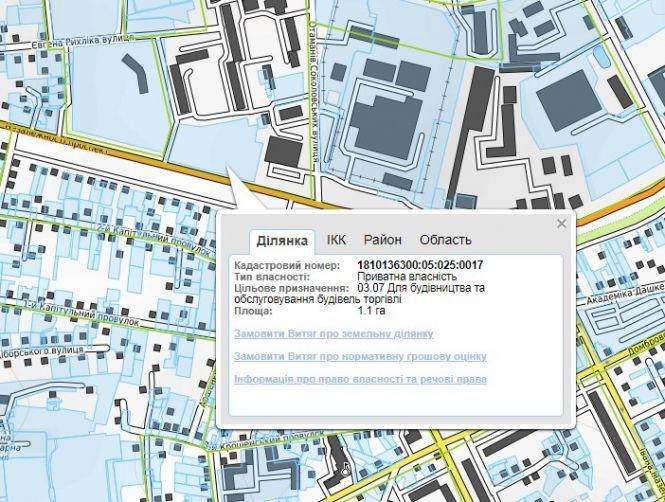Close the parcel info popup

[x=561, y=224]
